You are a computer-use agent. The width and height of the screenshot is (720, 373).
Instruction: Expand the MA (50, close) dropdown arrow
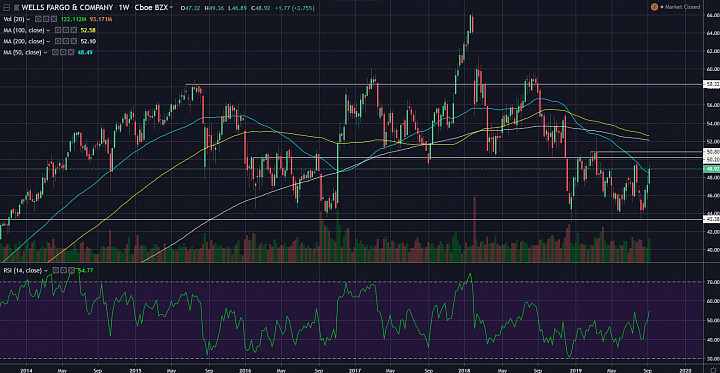(45, 52)
